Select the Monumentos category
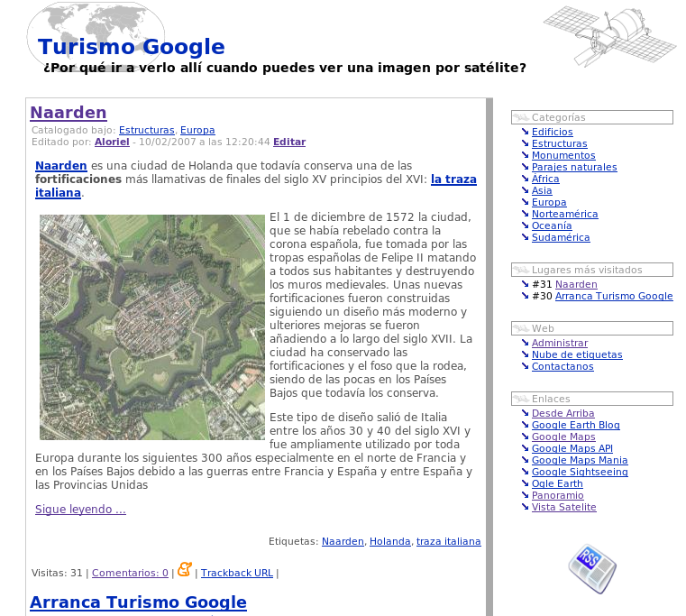This screenshot has height=616, width=686. click(x=563, y=155)
